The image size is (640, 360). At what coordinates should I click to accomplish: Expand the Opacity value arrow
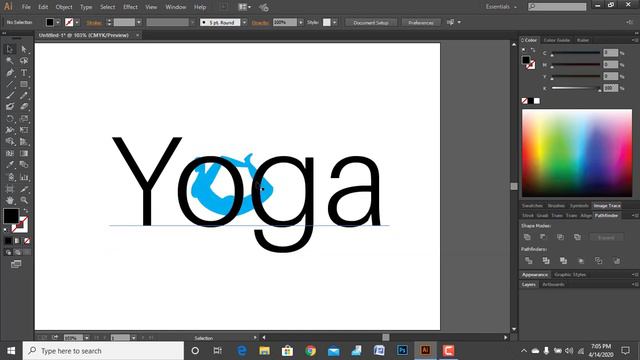[301, 22]
